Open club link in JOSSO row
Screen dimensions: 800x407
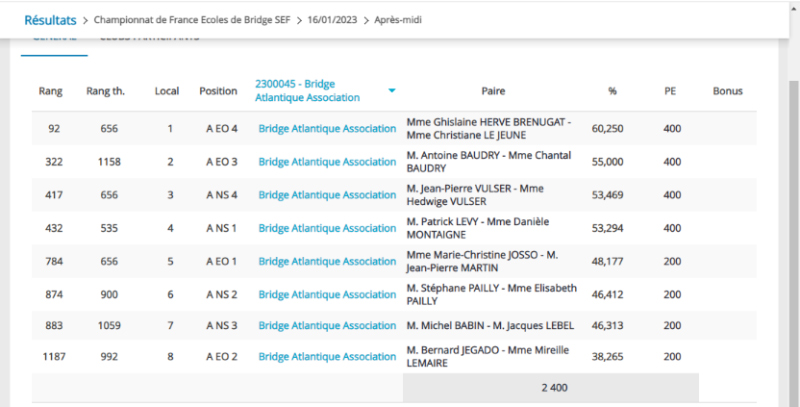(327, 261)
